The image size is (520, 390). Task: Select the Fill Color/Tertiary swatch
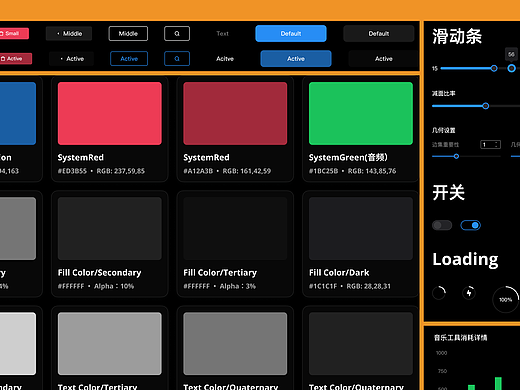[235, 228]
